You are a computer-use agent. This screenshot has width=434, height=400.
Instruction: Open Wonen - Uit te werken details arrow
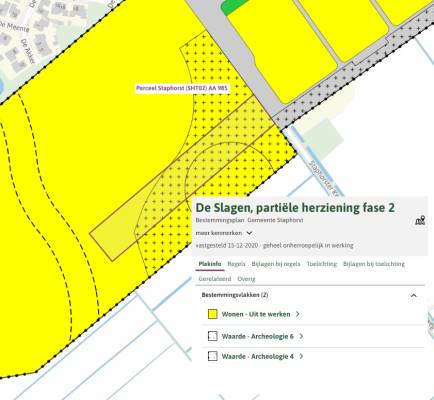click(x=298, y=314)
